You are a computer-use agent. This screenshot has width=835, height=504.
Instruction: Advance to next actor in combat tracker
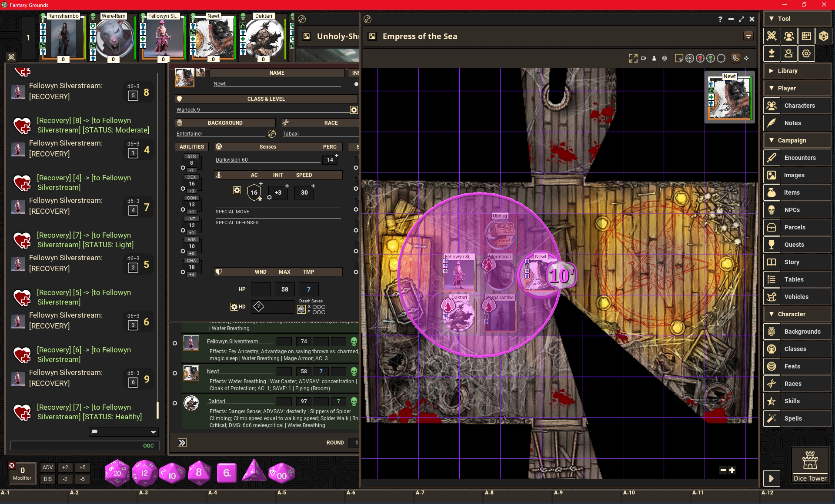182,442
